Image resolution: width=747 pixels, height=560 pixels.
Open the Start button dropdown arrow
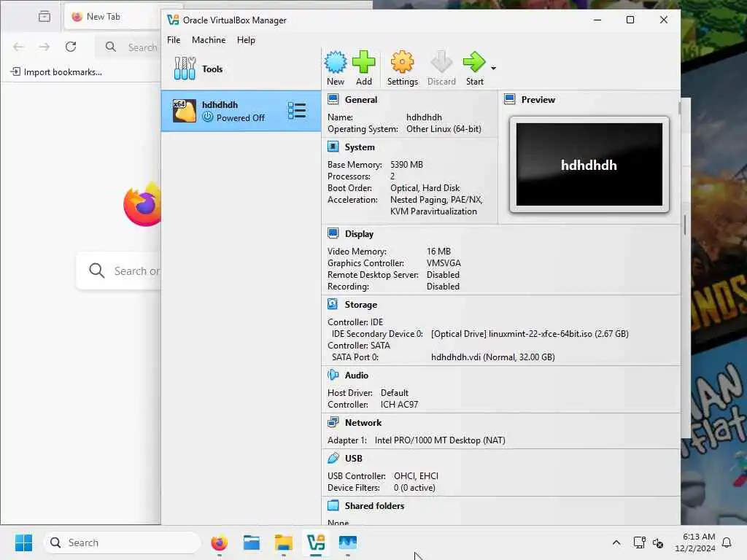(x=494, y=69)
